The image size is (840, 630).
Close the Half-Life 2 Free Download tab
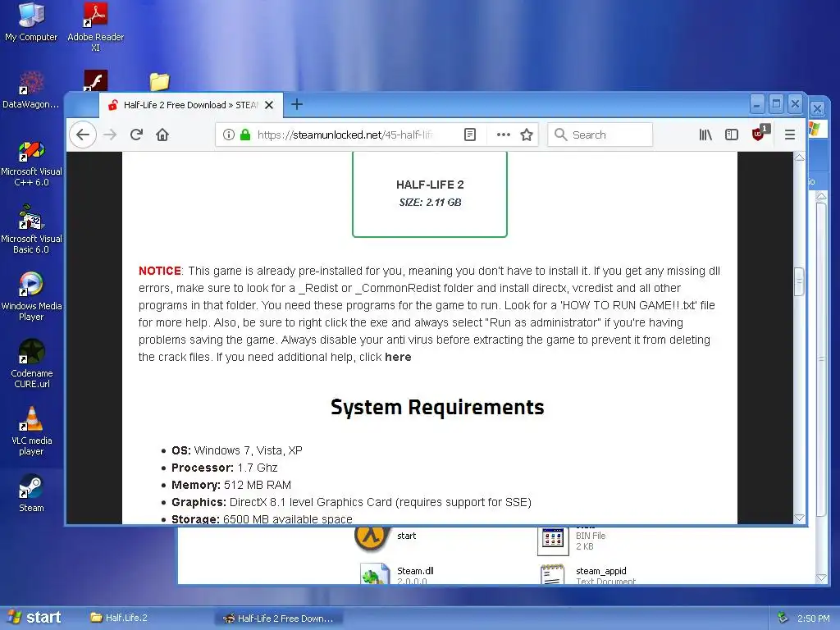pos(269,105)
